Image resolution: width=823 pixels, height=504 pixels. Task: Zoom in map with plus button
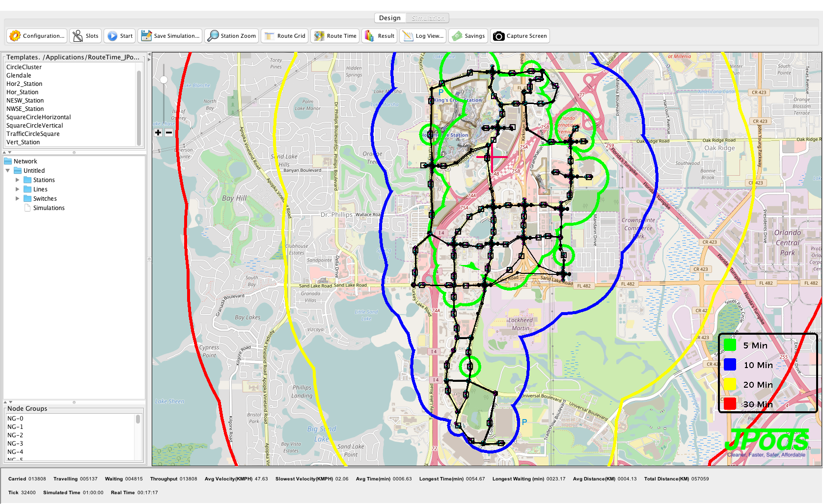(158, 133)
